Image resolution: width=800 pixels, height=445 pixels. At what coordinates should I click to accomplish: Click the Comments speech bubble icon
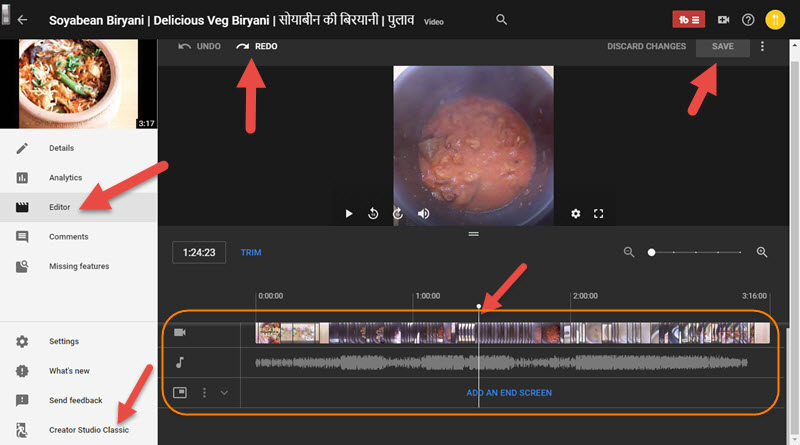pyautogui.click(x=22, y=237)
